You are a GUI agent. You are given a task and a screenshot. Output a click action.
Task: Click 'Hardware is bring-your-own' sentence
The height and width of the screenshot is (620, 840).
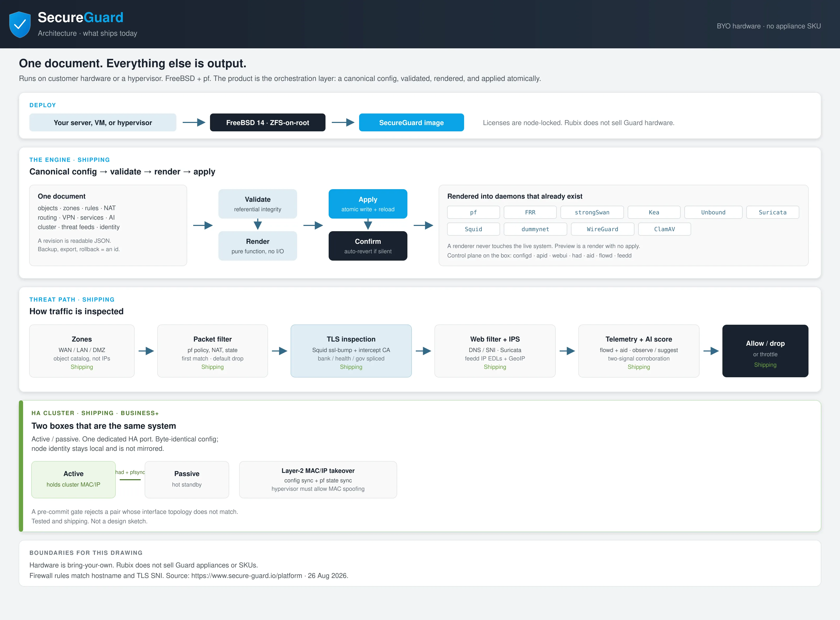[x=144, y=565]
